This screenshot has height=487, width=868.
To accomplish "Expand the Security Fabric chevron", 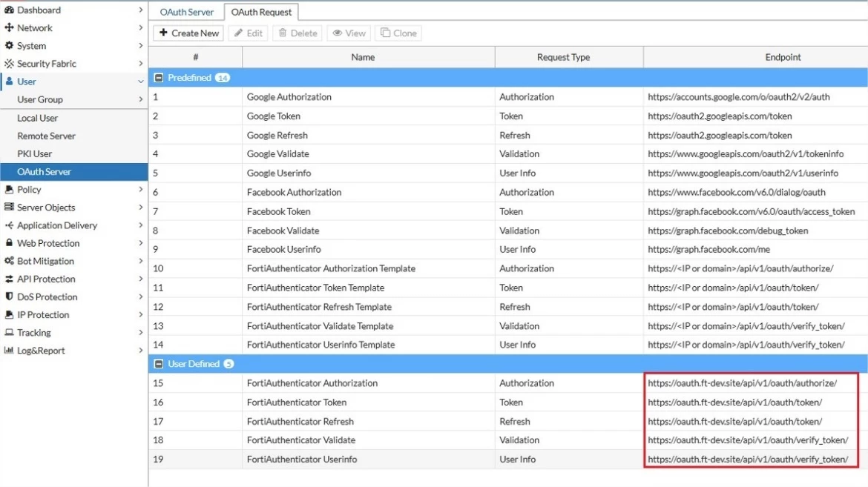I will pos(141,64).
